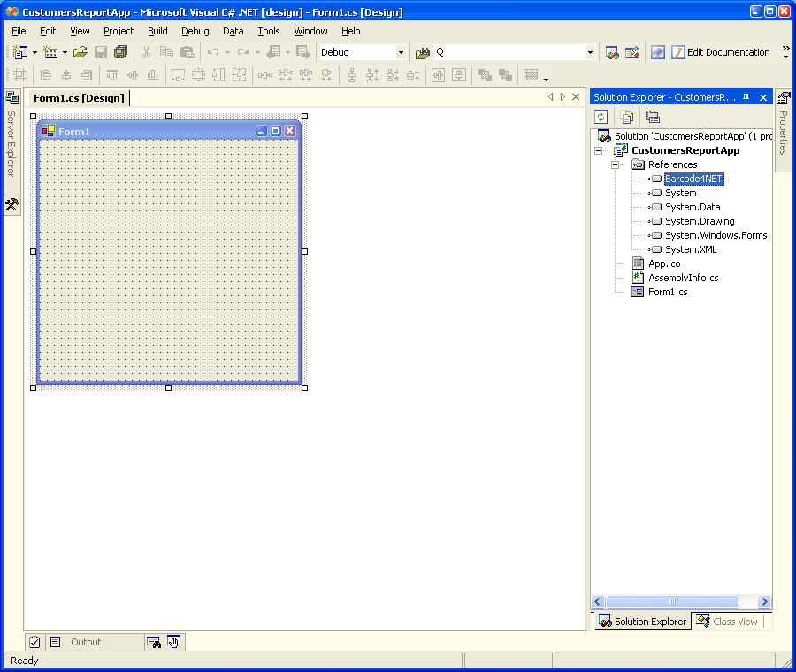This screenshot has width=796, height=672.
Task: Open the Task List icon in bottom panel
Action: (x=34, y=642)
